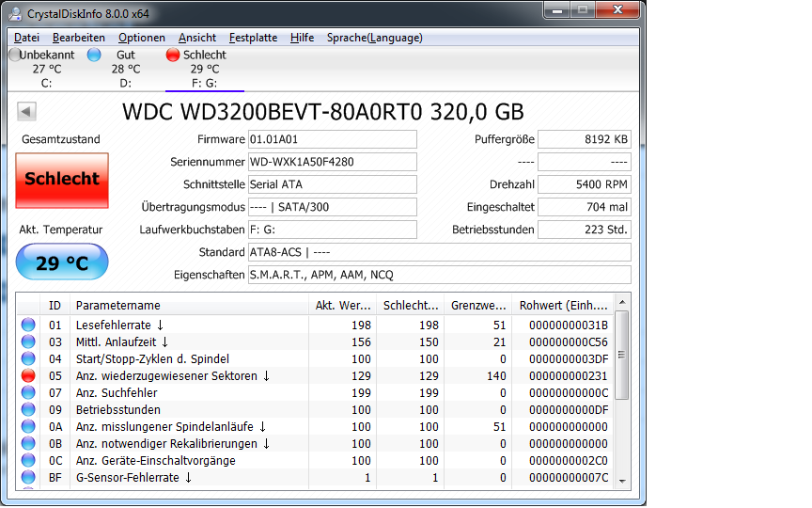Click the Seriennummer field WD-WXK1A50F4280

tap(333, 162)
